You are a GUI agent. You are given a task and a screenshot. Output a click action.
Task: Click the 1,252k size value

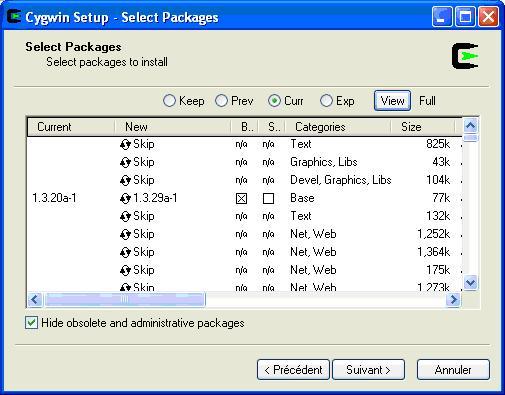[x=434, y=234]
